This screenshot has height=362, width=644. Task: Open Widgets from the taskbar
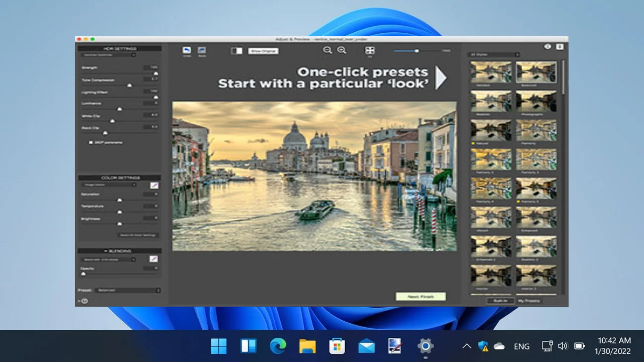(249, 346)
